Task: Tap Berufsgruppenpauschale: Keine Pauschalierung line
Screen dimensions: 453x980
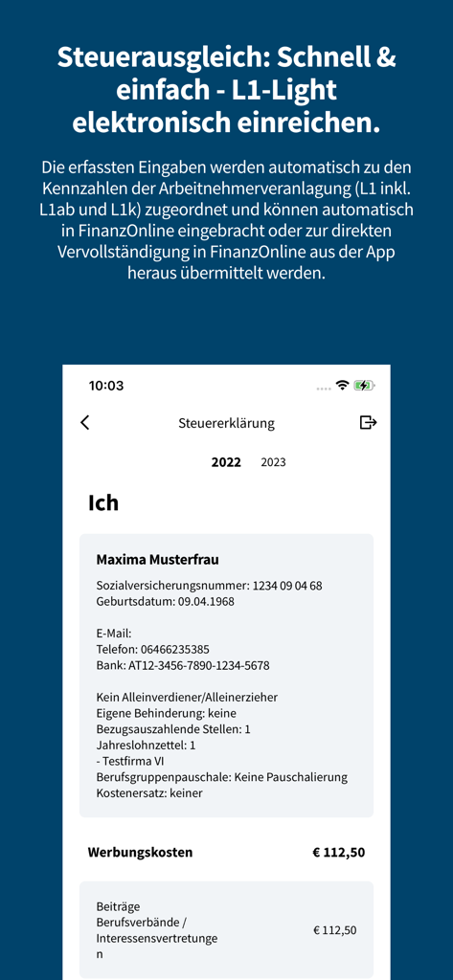Action: point(222,778)
